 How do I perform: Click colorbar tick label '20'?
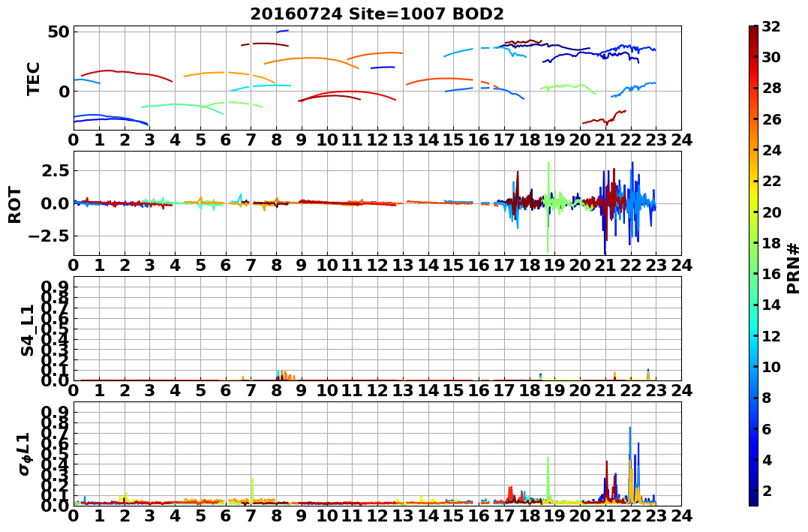click(x=771, y=212)
